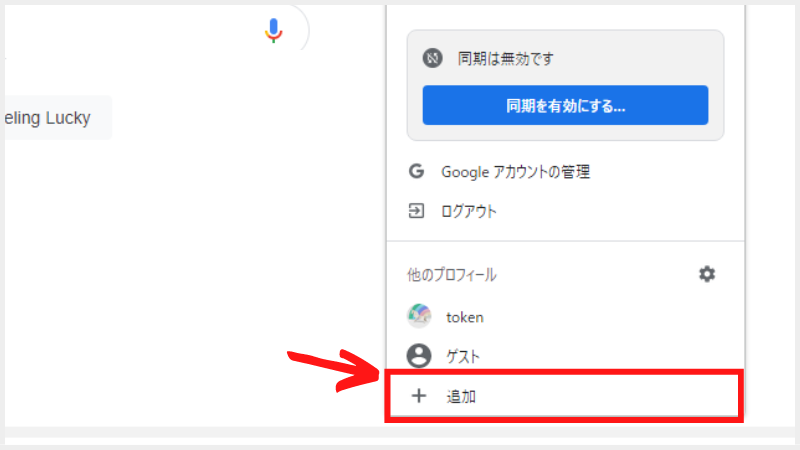The width and height of the screenshot is (800, 450).
Task: Click the Google G logo icon
Action: point(416,171)
